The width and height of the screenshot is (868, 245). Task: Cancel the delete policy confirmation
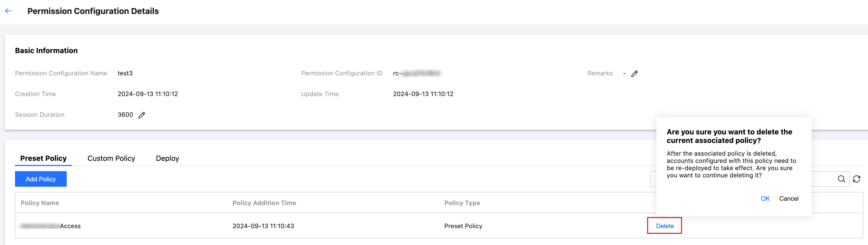click(789, 198)
